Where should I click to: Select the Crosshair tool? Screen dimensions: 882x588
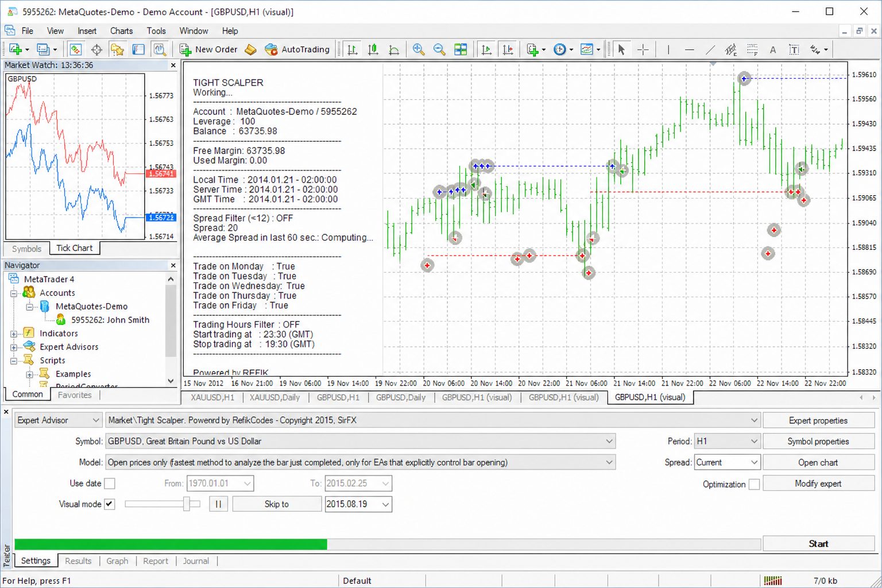click(x=643, y=49)
